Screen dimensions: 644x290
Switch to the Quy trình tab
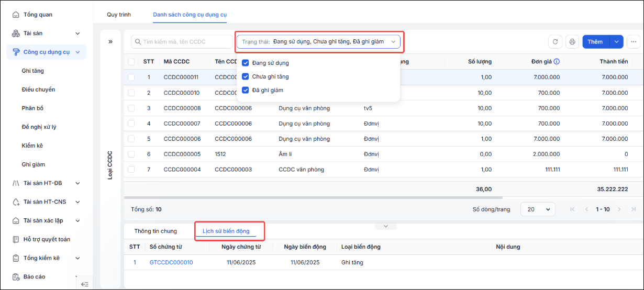pos(119,15)
